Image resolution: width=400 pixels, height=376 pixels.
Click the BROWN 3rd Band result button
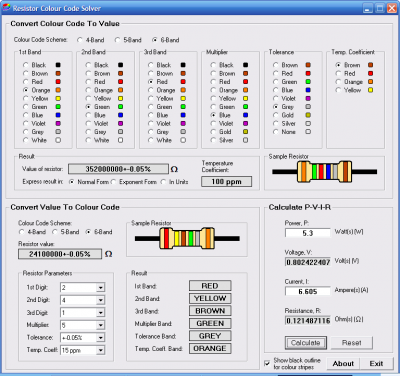tap(210, 311)
